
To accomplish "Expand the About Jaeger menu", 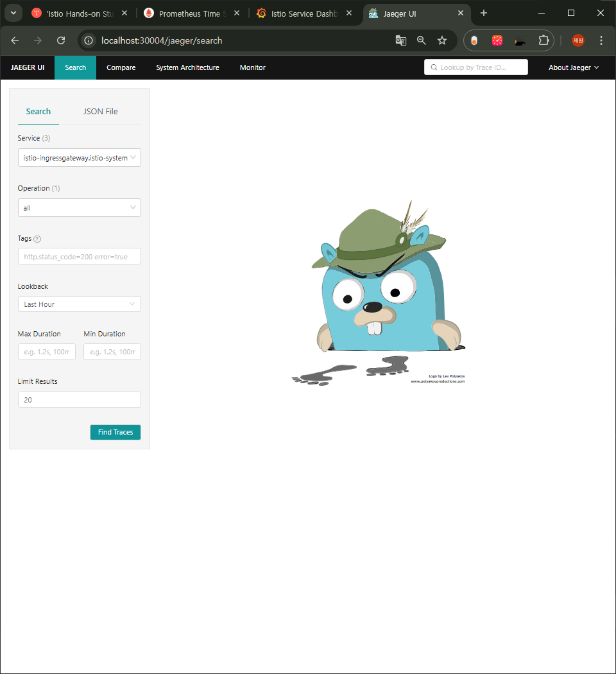I will point(574,67).
